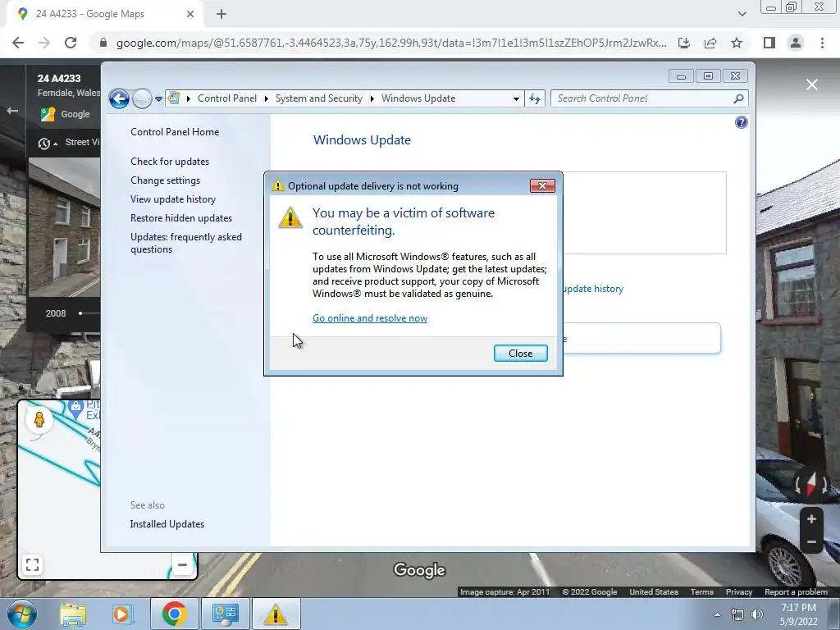Click the 2008 timeline slider dot

pos(80,313)
